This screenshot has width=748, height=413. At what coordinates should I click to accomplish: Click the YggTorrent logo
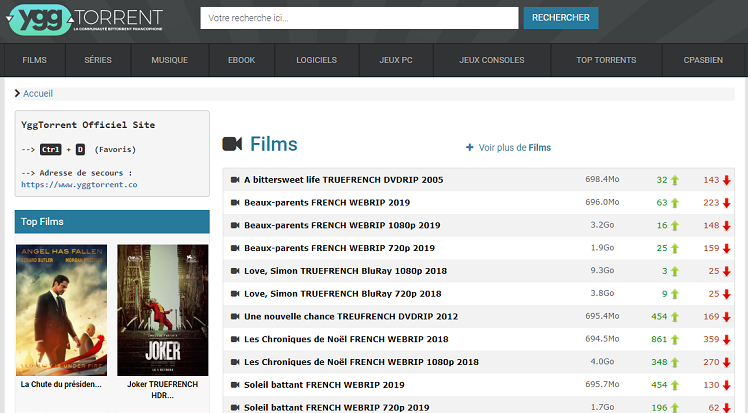pyautogui.click(x=85, y=20)
